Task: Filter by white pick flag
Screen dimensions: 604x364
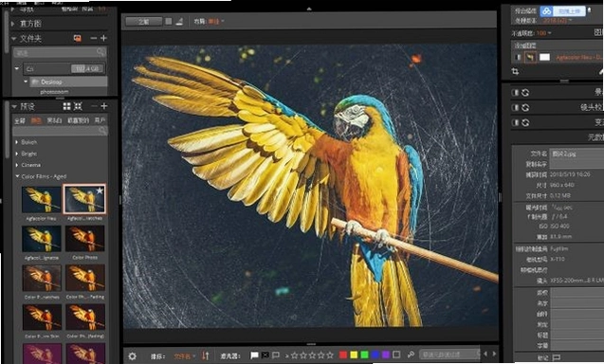Action: click(x=254, y=355)
